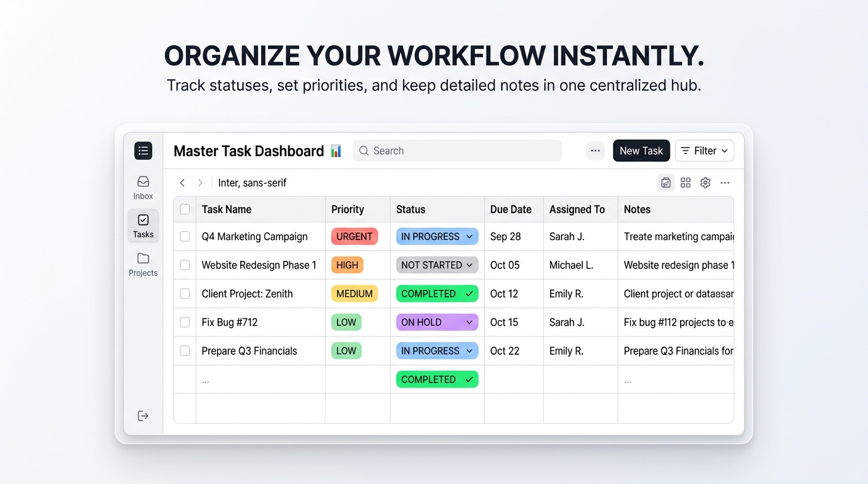
Task: Open the Filter dropdown
Action: click(x=704, y=151)
